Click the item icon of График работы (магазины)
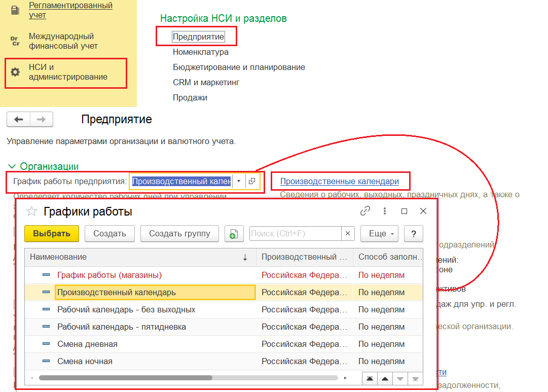This screenshot has width=548, height=392. coord(46,275)
